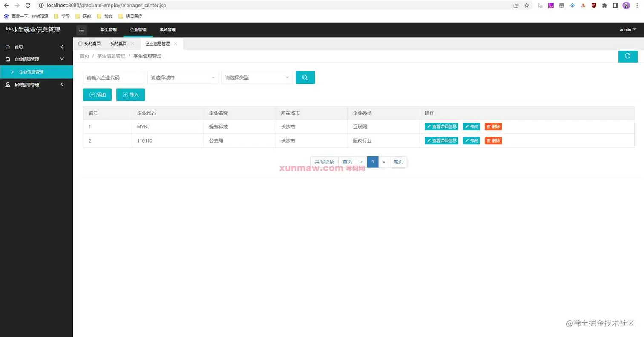This screenshot has height=337, width=644.
Task: Select the first 我的桌面 tab with home icon
Action: click(x=89, y=43)
